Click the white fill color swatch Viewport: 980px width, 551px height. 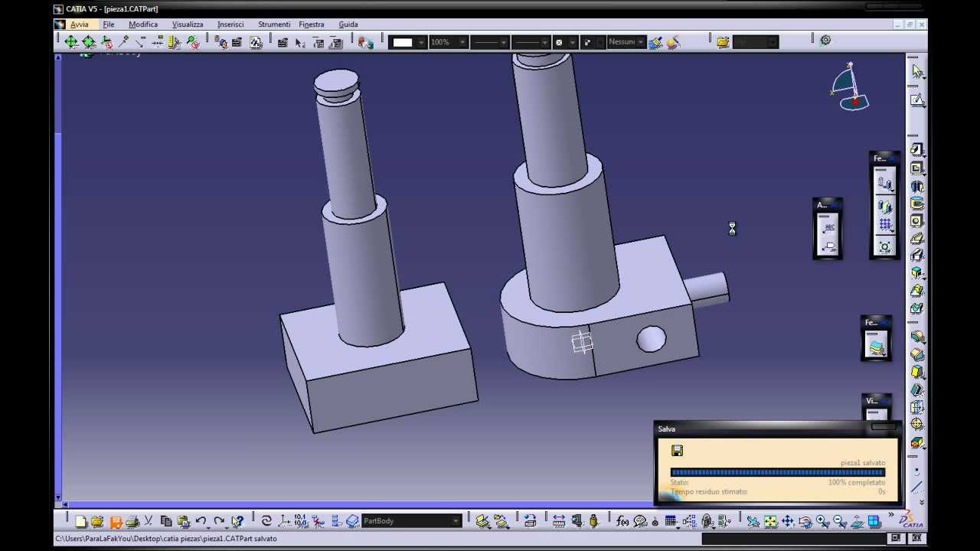click(x=403, y=42)
